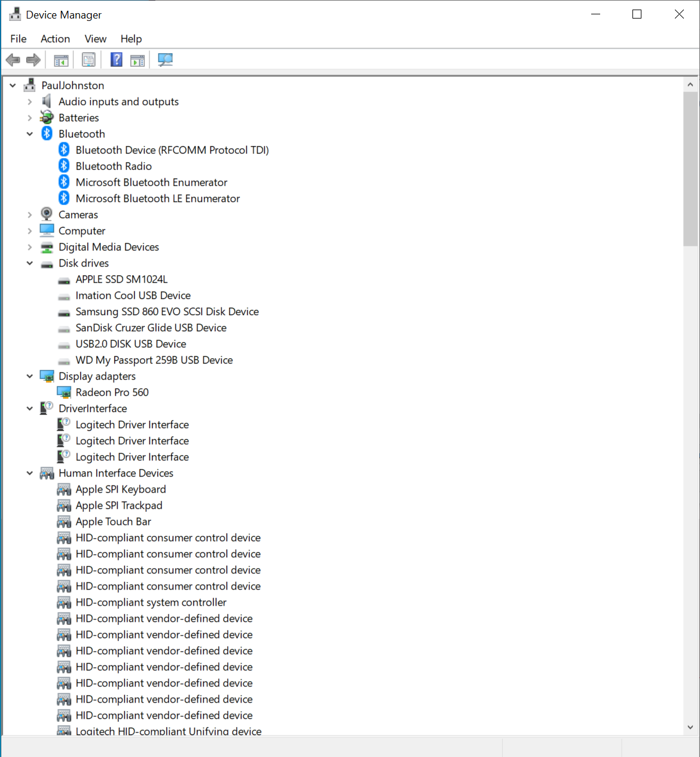Click scrollbar up arrow
700x757 pixels.
click(x=690, y=84)
